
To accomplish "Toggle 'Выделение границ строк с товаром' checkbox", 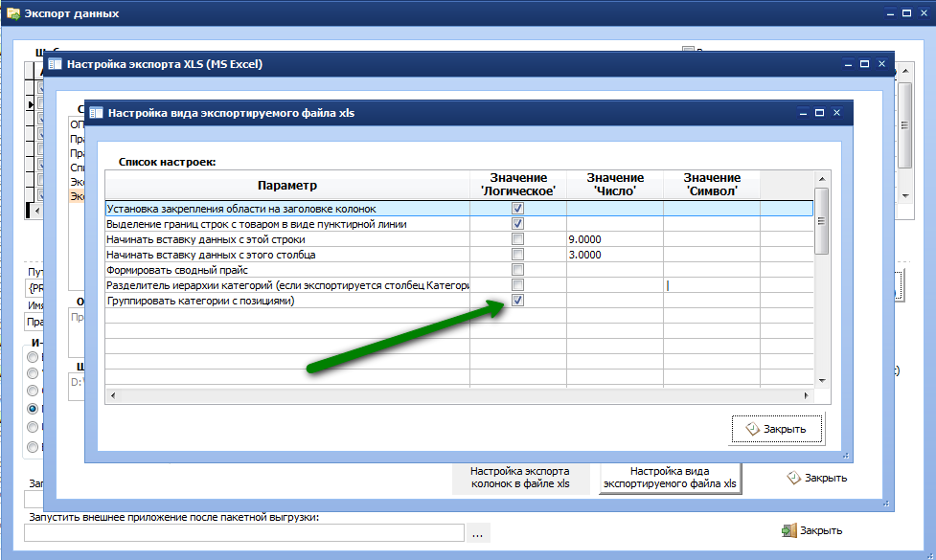I will point(517,224).
